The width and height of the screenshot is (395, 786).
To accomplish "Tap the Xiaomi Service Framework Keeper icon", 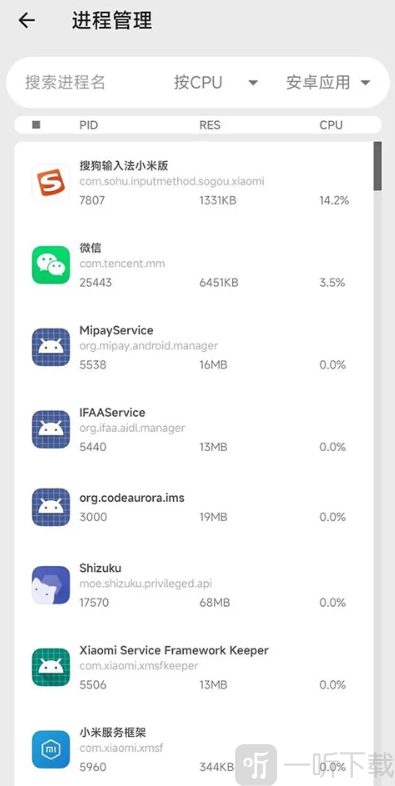I will click(51, 667).
